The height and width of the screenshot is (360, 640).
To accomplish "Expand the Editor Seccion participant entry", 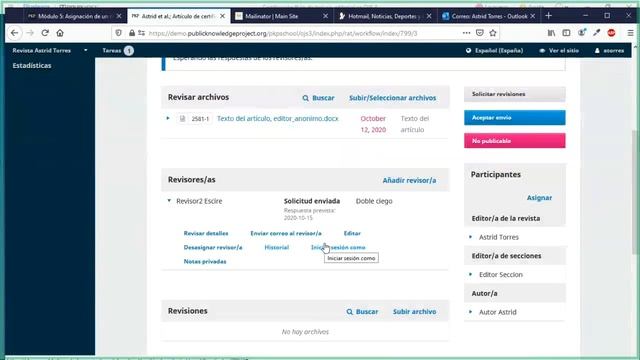I will tap(471, 274).
